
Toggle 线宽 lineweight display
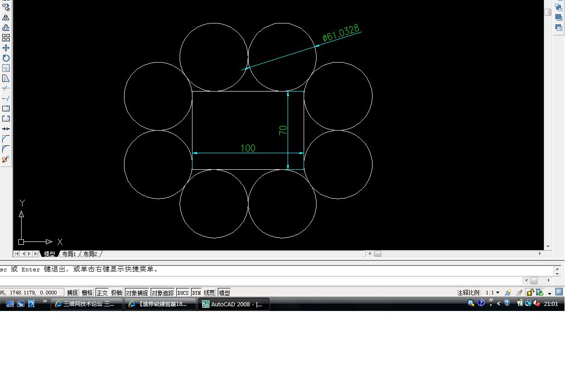click(x=209, y=293)
